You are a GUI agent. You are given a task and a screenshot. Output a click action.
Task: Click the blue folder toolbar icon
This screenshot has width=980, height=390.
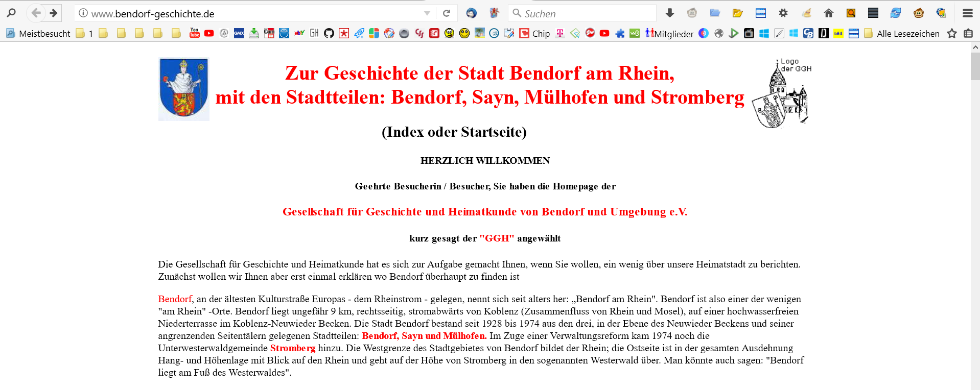(715, 13)
